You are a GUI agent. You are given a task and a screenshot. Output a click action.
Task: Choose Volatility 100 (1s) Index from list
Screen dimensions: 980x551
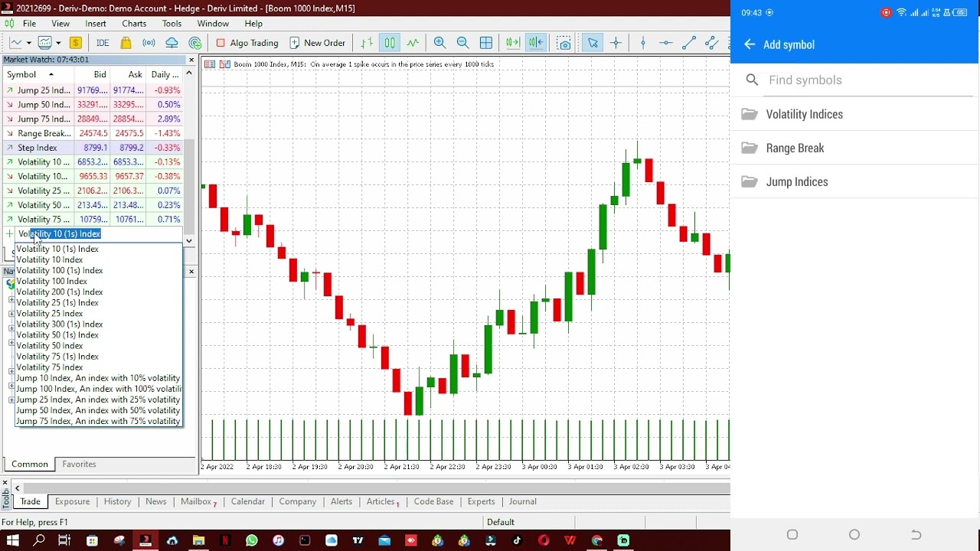60,270
